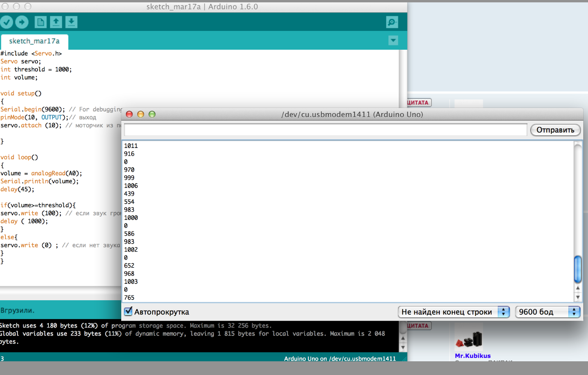Click the Verify sketch checkmark icon

pyautogui.click(x=7, y=22)
